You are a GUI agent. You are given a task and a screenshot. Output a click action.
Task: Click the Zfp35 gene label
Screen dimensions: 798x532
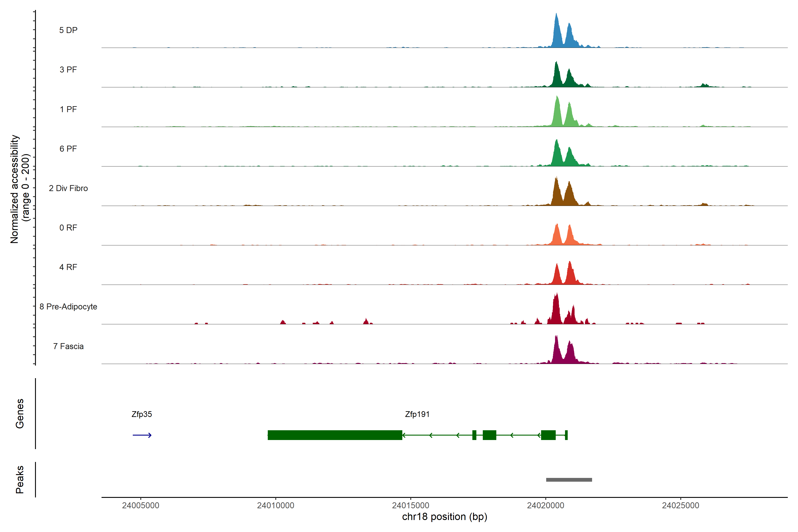(x=141, y=414)
